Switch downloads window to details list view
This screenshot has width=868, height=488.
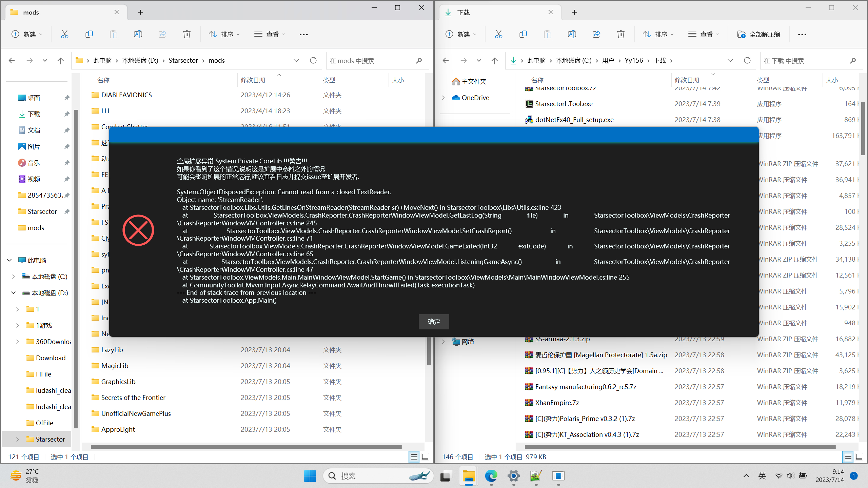[x=848, y=457]
